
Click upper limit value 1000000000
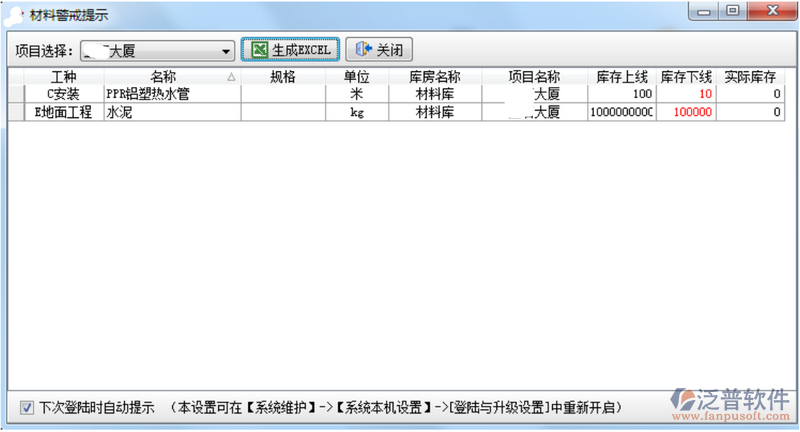pyautogui.click(x=622, y=112)
